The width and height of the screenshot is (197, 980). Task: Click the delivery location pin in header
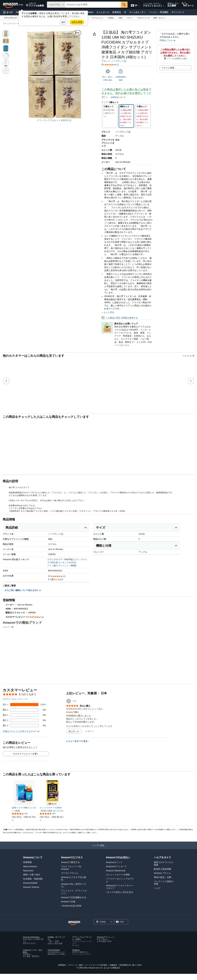[27, 6]
